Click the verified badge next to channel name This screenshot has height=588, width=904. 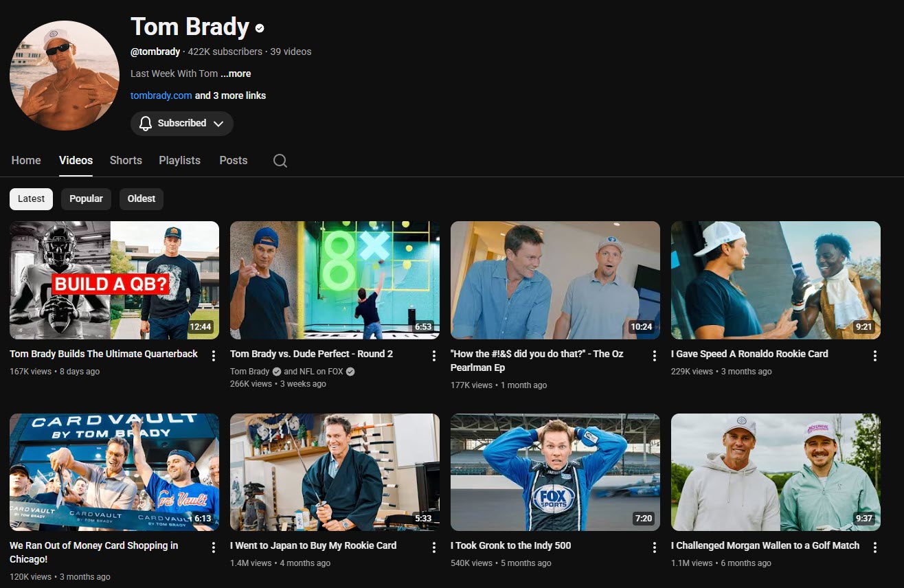(260, 28)
